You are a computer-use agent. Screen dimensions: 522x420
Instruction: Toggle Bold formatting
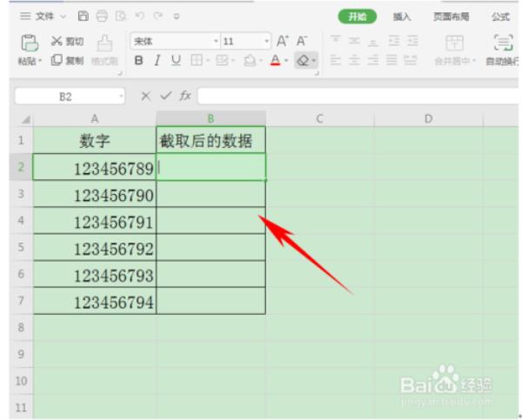[138, 60]
